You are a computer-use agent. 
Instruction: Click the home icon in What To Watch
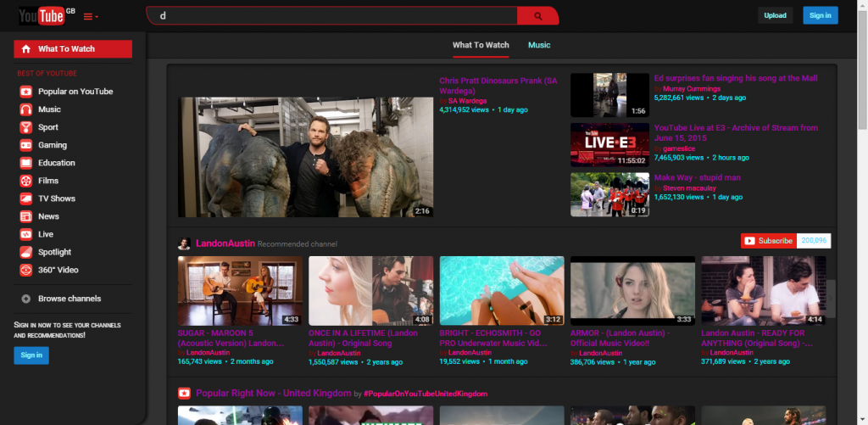coord(25,48)
